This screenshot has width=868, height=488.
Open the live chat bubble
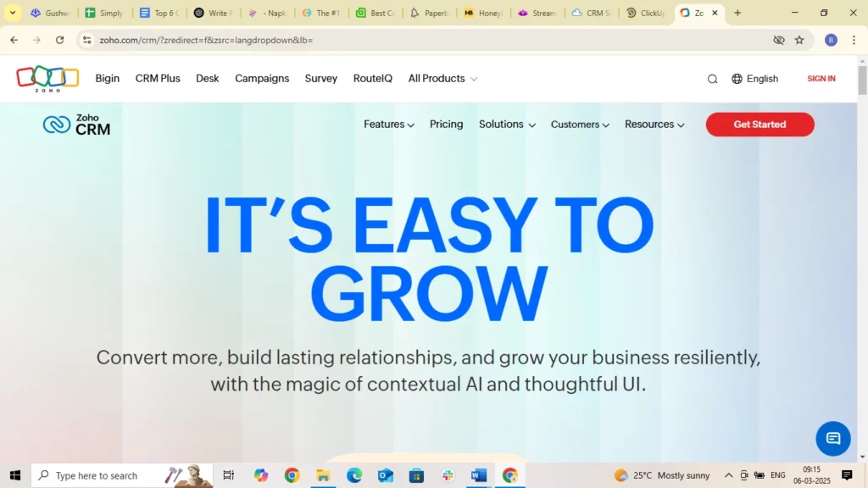coord(832,438)
